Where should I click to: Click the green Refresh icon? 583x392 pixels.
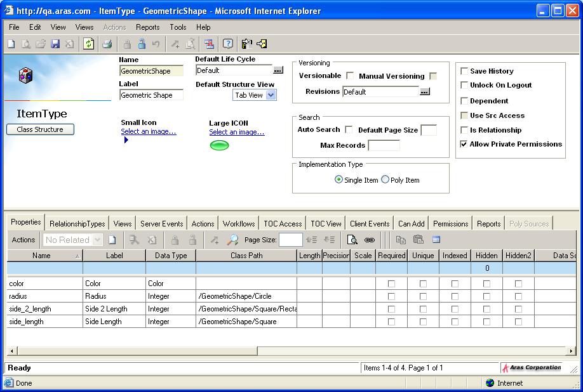(x=88, y=44)
